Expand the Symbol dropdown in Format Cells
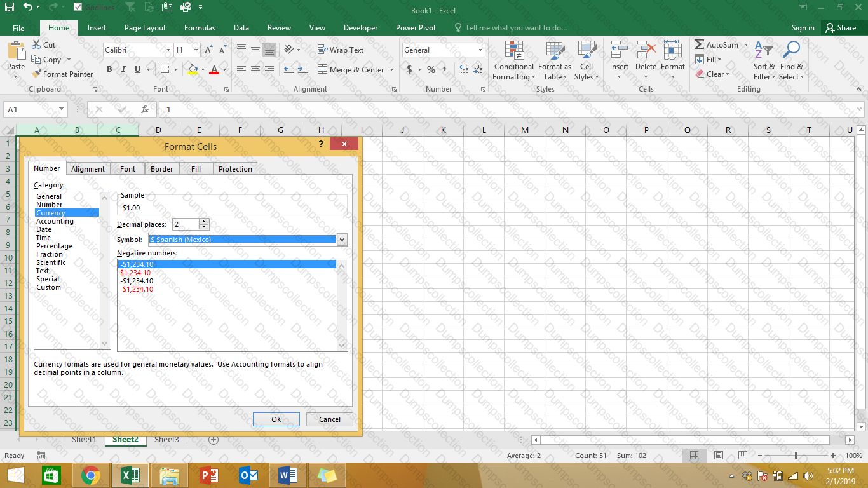Viewport: 868px width, 488px height. pyautogui.click(x=342, y=240)
